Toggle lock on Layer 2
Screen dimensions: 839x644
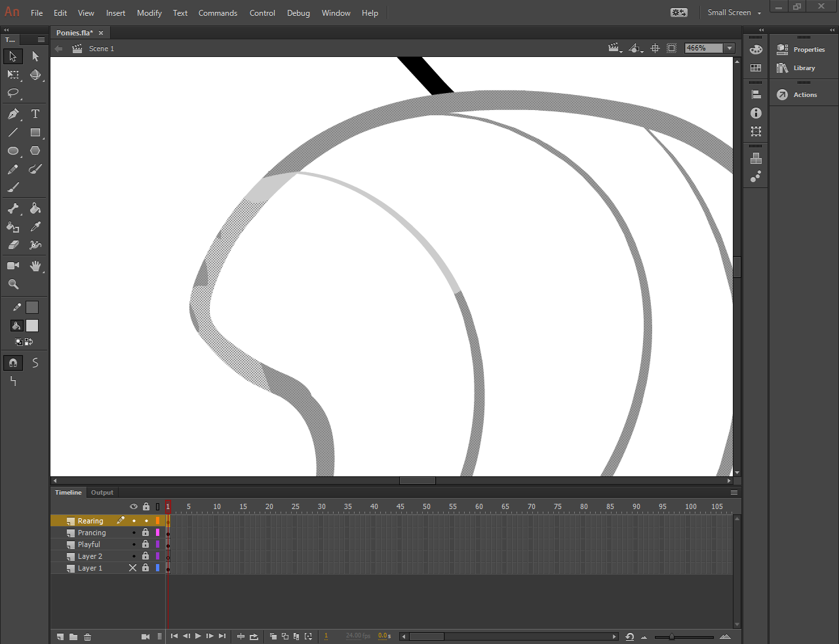point(146,556)
